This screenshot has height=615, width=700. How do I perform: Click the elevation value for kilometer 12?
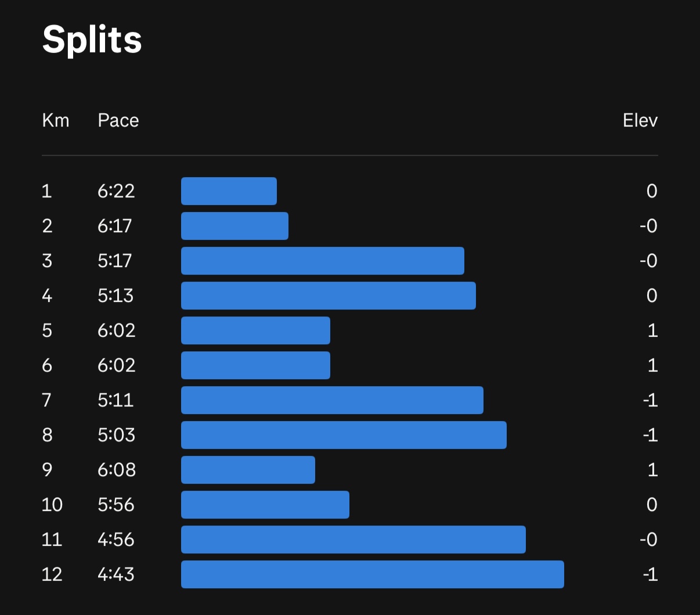(x=650, y=574)
